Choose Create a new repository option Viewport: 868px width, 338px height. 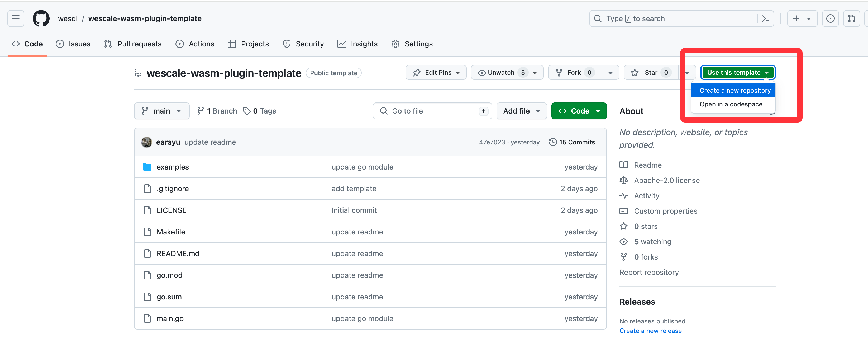tap(733, 90)
